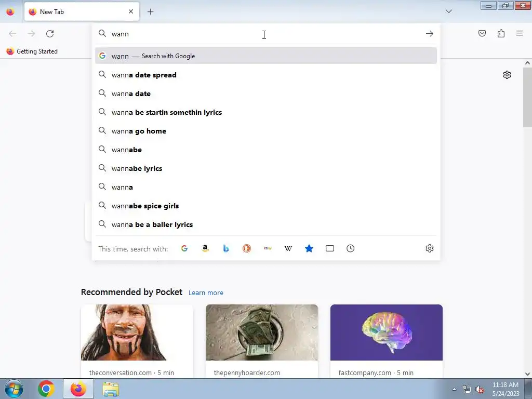
Task: Close the New Tab tab
Action: [x=131, y=11]
